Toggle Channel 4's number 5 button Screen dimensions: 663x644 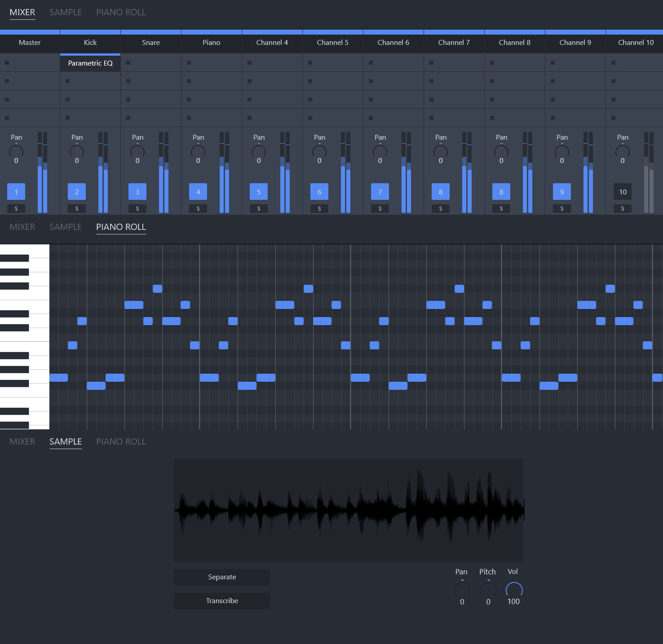[259, 192]
